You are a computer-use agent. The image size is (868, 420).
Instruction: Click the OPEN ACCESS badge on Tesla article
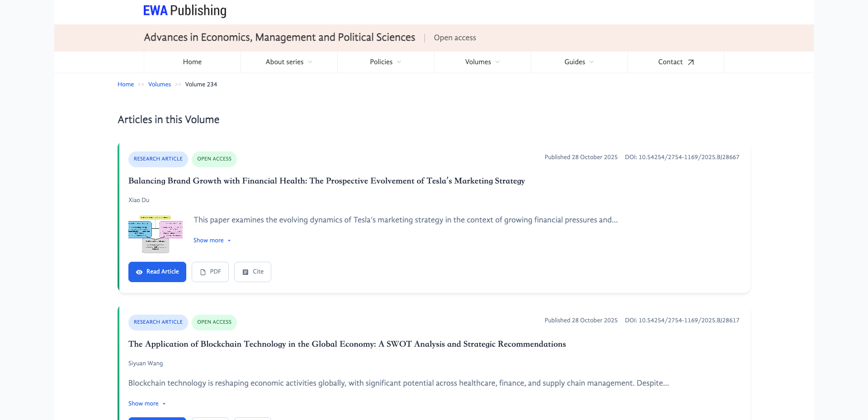click(214, 159)
